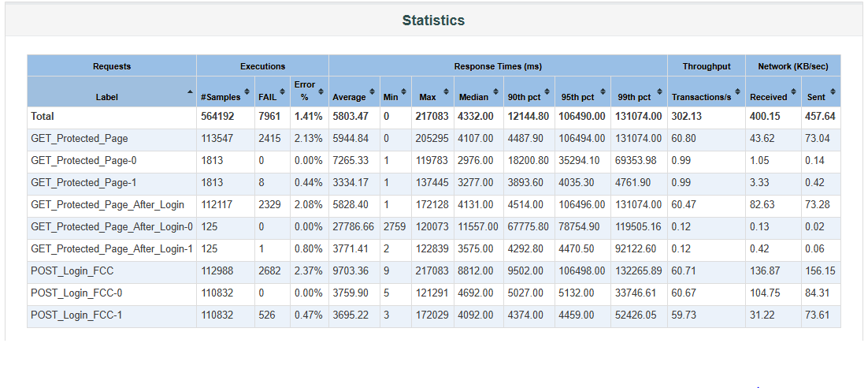Click the sort arrows next to Received

[793, 91]
